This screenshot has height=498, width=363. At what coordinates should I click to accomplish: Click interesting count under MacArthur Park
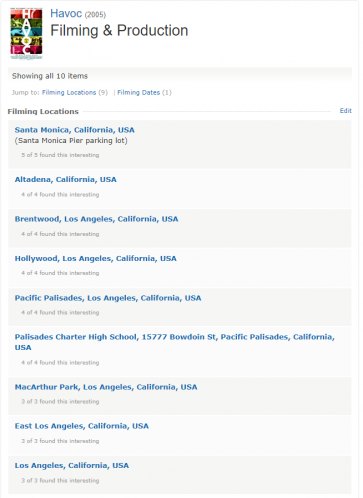tap(60, 401)
